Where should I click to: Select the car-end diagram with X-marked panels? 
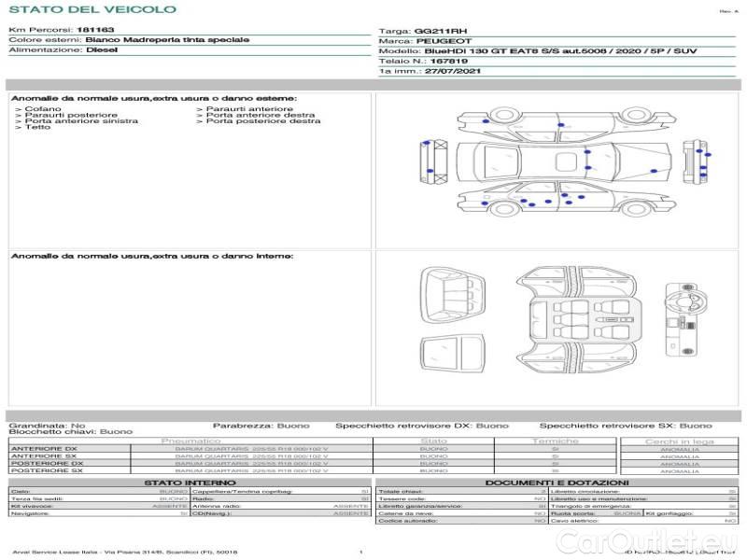tap(435, 161)
